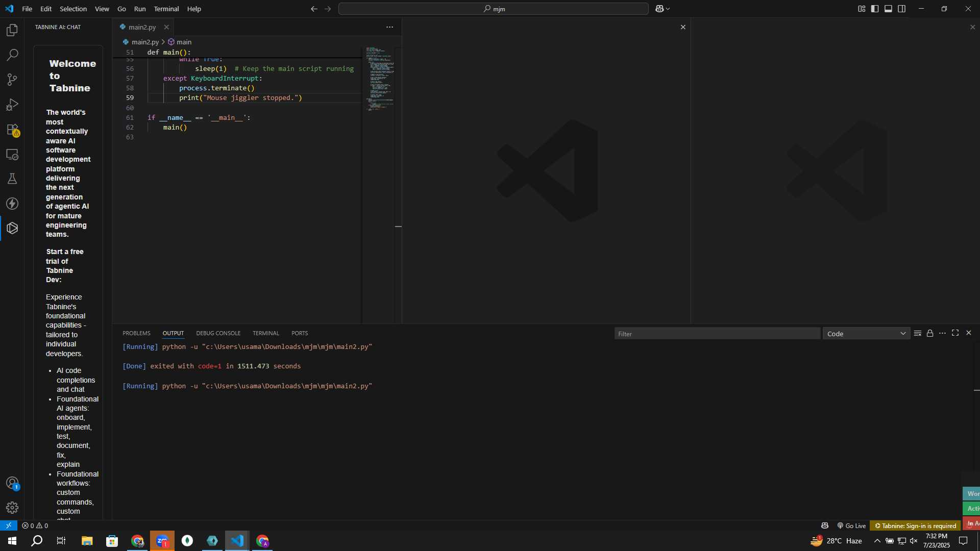Close the main2.py editor tab
The width and height of the screenshot is (980, 551).
(x=166, y=27)
